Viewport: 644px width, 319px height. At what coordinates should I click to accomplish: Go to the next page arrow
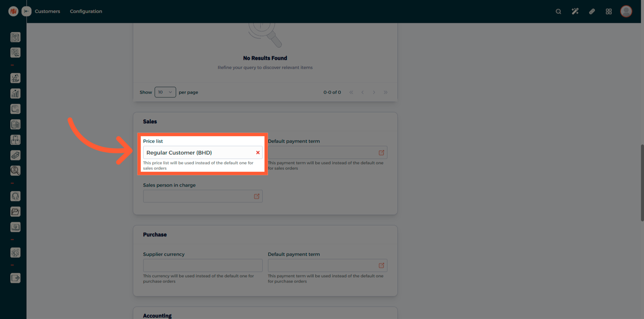[x=374, y=92]
